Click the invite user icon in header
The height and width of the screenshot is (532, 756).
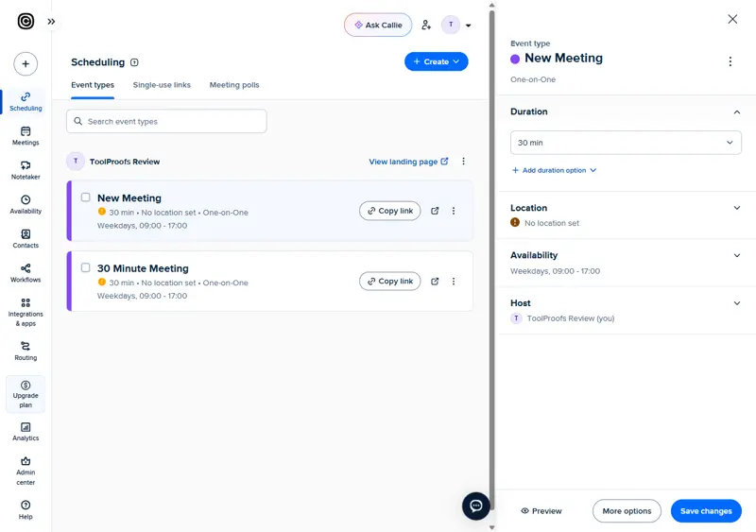pos(426,25)
